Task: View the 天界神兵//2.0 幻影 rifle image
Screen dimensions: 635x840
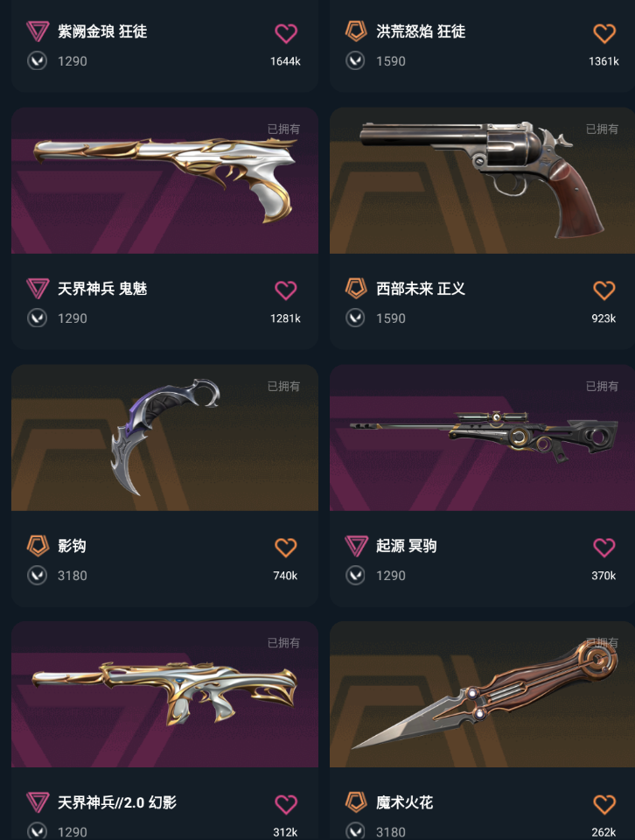Action: pyautogui.click(x=165, y=694)
